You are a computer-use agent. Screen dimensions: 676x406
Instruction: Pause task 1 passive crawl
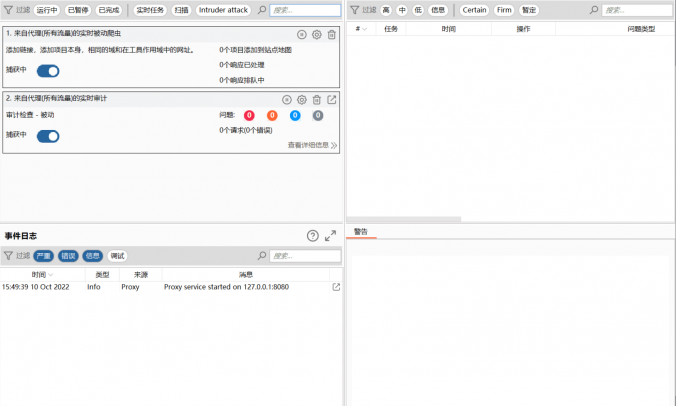301,34
